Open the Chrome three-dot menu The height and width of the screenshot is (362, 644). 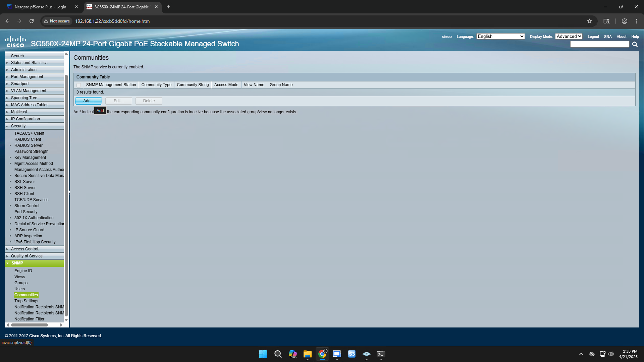pyautogui.click(x=636, y=21)
